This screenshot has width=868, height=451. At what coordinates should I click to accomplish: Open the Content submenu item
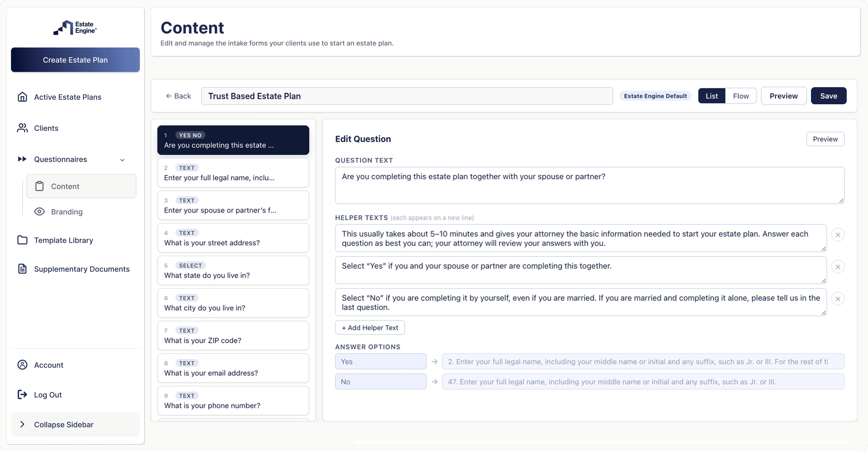pyautogui.click(x=81, y=186)
